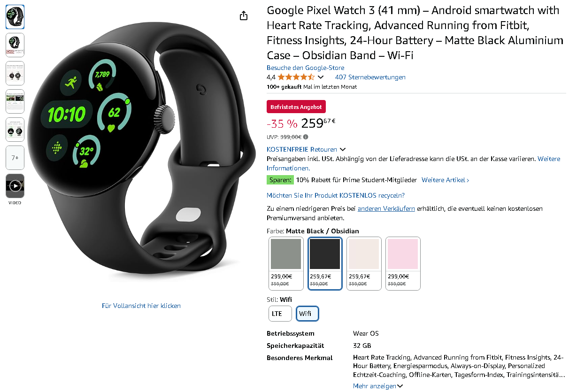Select the Wifi style option

pos(308,314)
